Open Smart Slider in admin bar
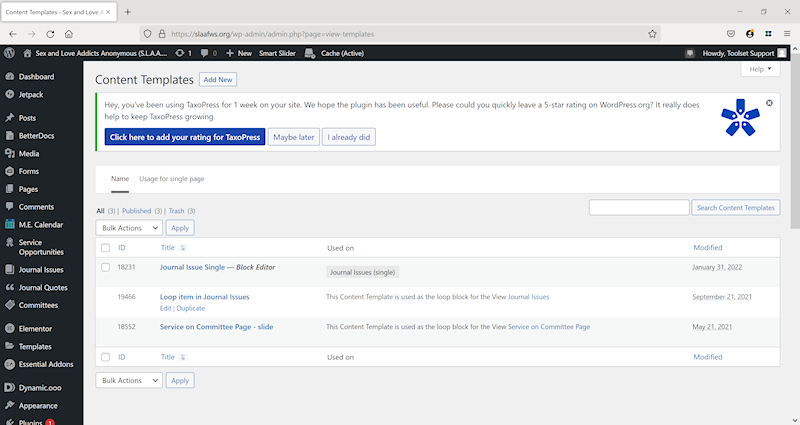The width and height of the screenshot is (800, 425). 277,53
